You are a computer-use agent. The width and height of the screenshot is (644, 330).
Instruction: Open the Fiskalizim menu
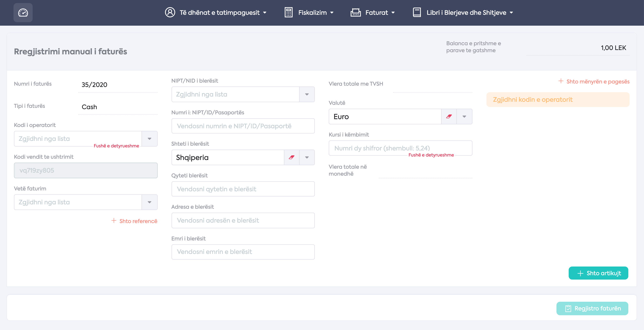(x=309, y=12)
